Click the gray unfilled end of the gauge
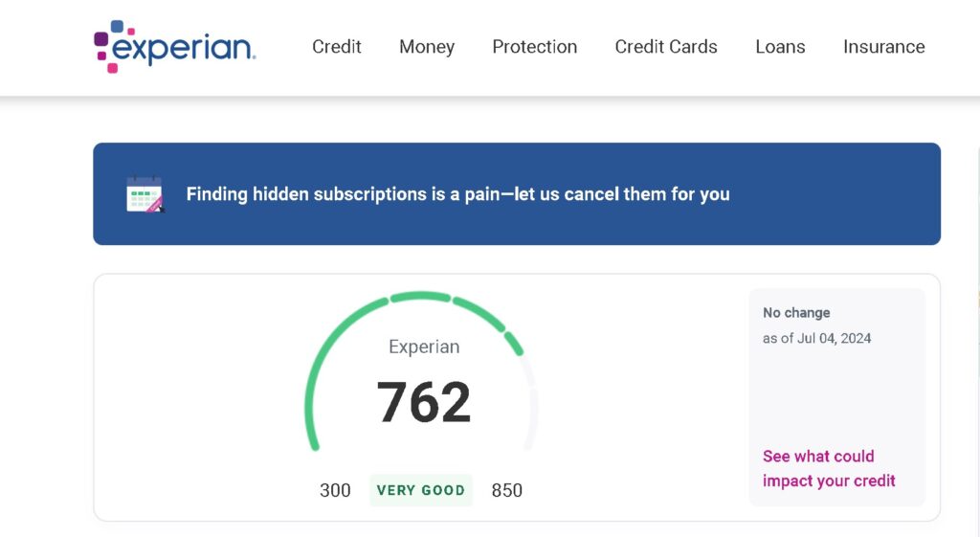Viewport: 980px width, 537px height. 531,402
